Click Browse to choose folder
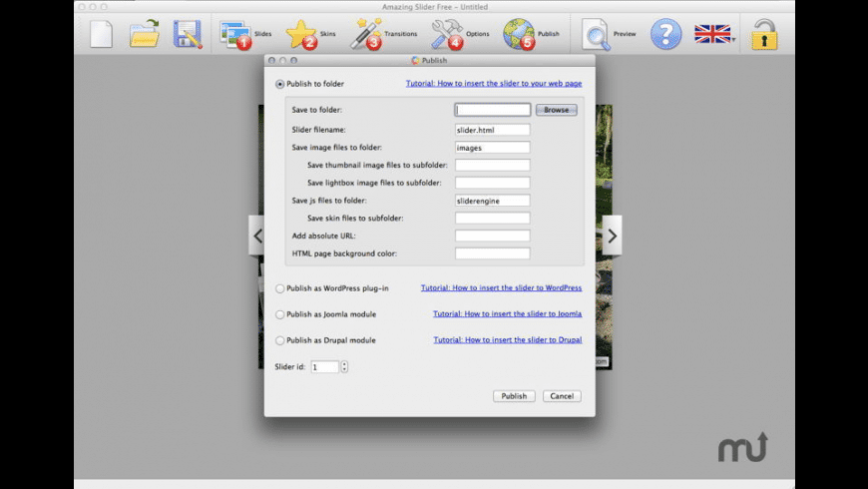This screenshot has width=868, height=489. pos(557,110)
